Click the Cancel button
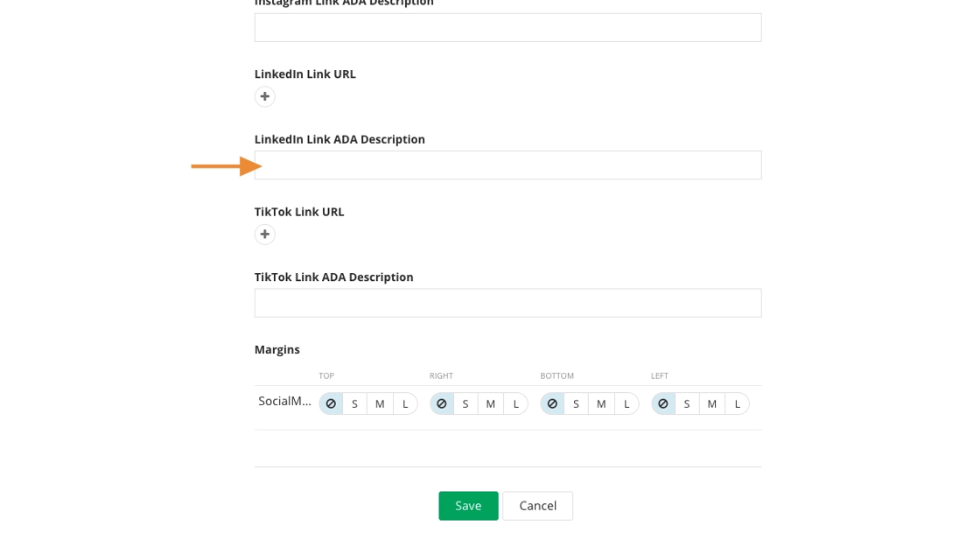 coord(537,506)
